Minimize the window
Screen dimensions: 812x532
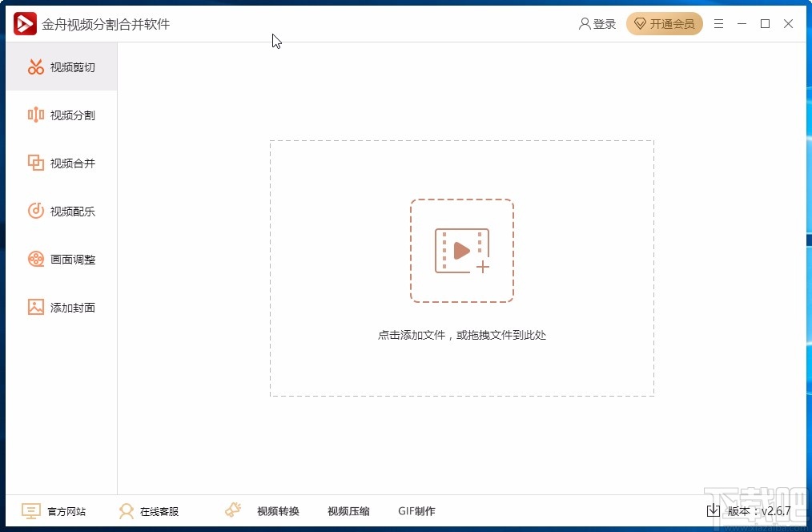click(742, 24)
